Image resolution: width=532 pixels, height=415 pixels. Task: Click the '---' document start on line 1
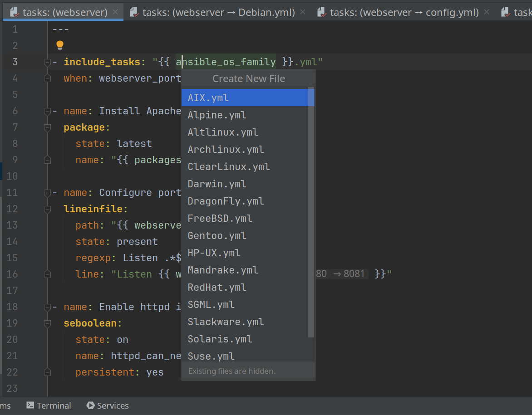tap(61, 29)
